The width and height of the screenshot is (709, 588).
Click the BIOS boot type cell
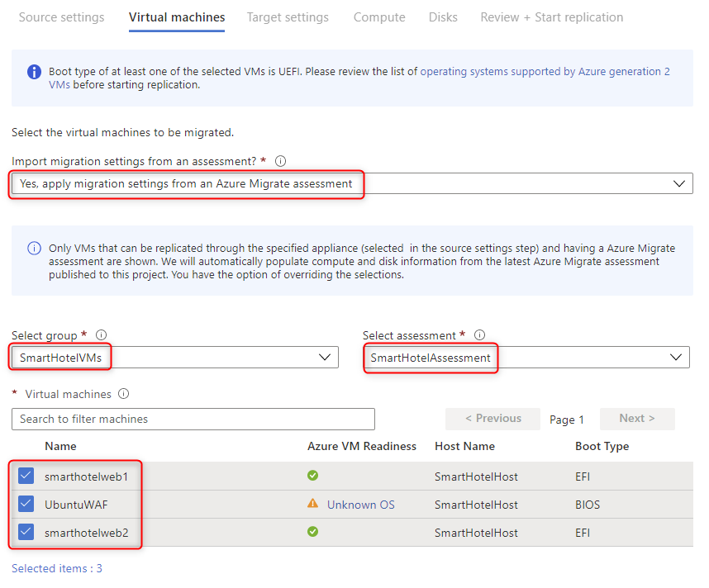[588, 505]
